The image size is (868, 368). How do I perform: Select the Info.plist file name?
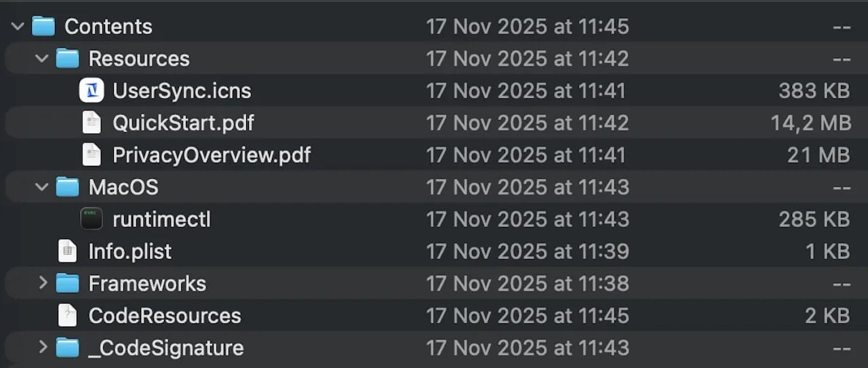130,251
